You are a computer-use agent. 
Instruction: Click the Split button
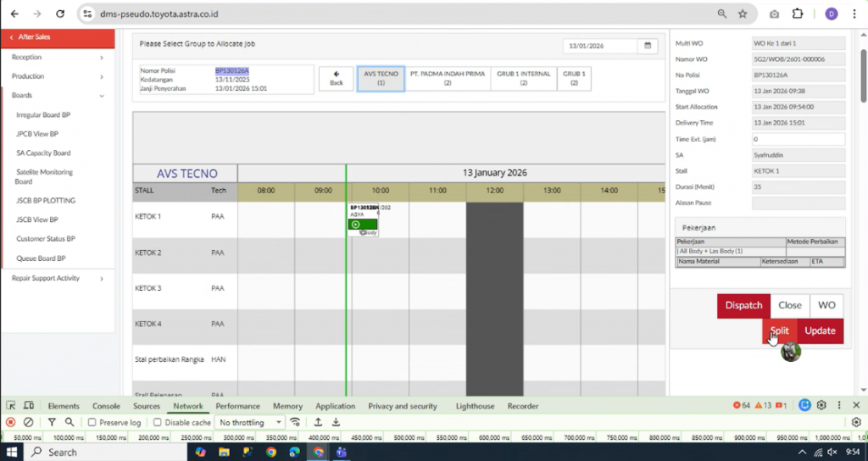(x=779, y=330)
